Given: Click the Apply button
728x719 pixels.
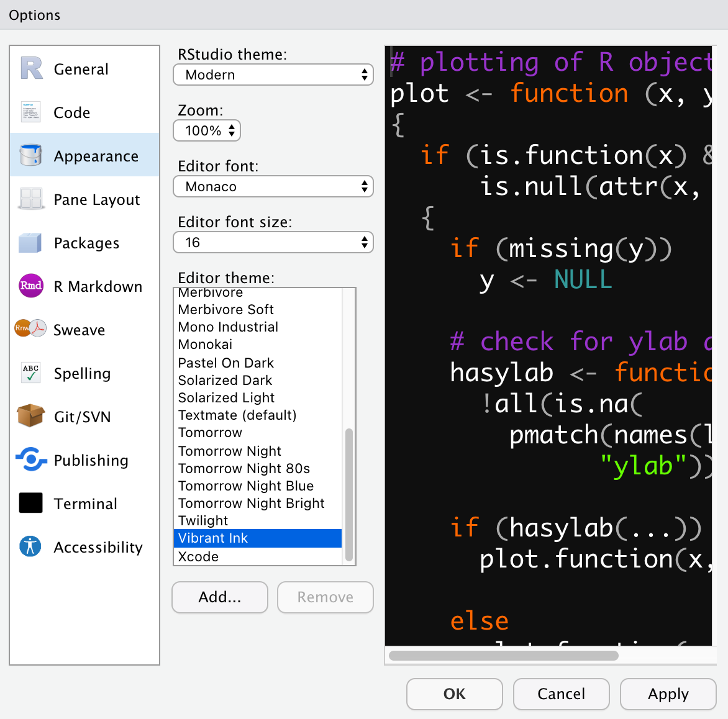Looking at the screenshot, I should pos(668,694).
